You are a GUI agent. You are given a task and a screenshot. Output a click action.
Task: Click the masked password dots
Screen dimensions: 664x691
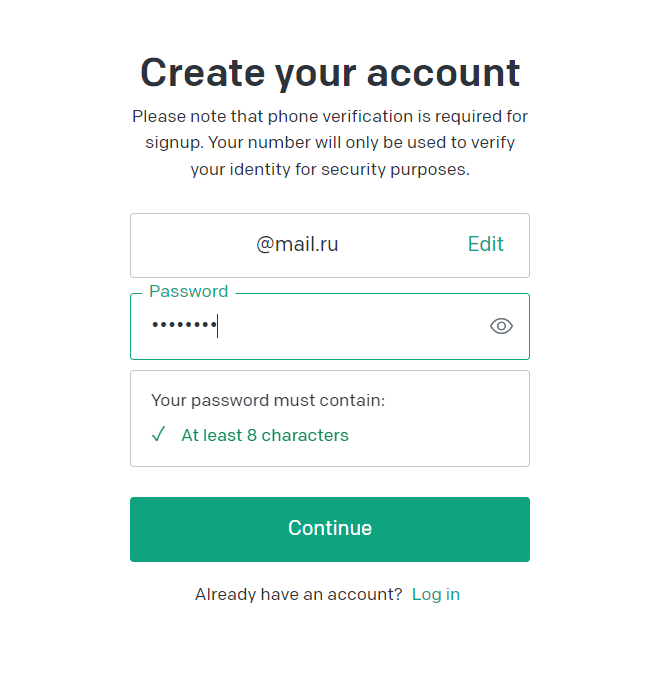(x=184, y=325)
